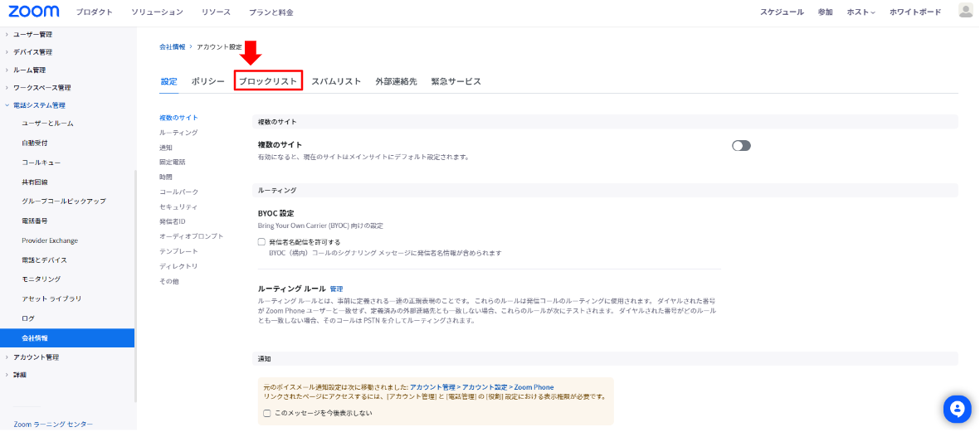The width and height of the screenshot is (980, 432).
Task: Jump to ルーティング settings anchor
Action: (178, 133)
